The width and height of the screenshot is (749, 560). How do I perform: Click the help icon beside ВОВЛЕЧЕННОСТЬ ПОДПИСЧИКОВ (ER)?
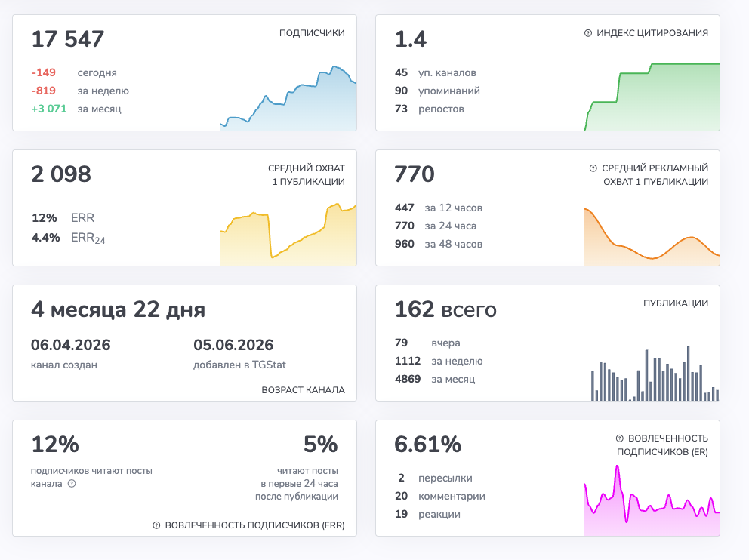620,438
